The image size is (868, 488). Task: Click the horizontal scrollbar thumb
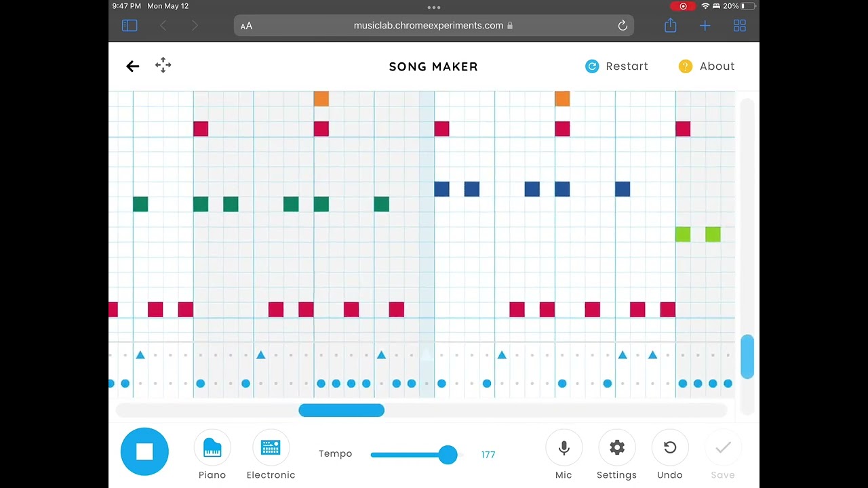pos(342,410)
